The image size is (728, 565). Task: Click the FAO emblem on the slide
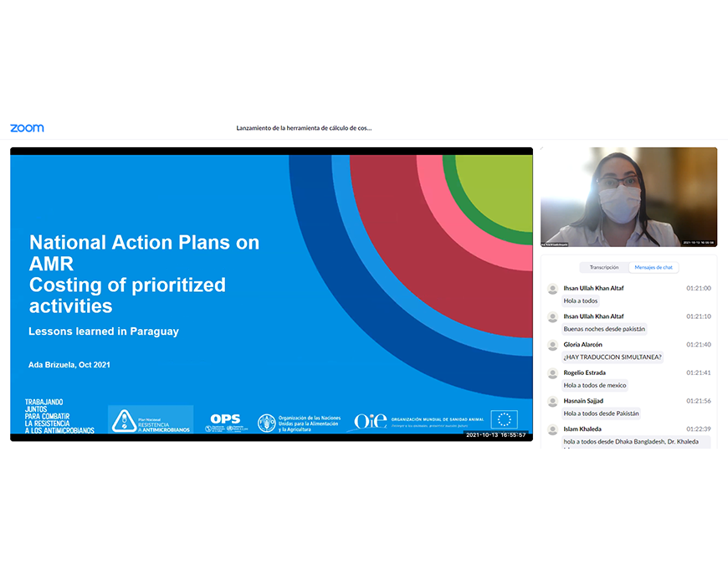(x=266, y=423)
